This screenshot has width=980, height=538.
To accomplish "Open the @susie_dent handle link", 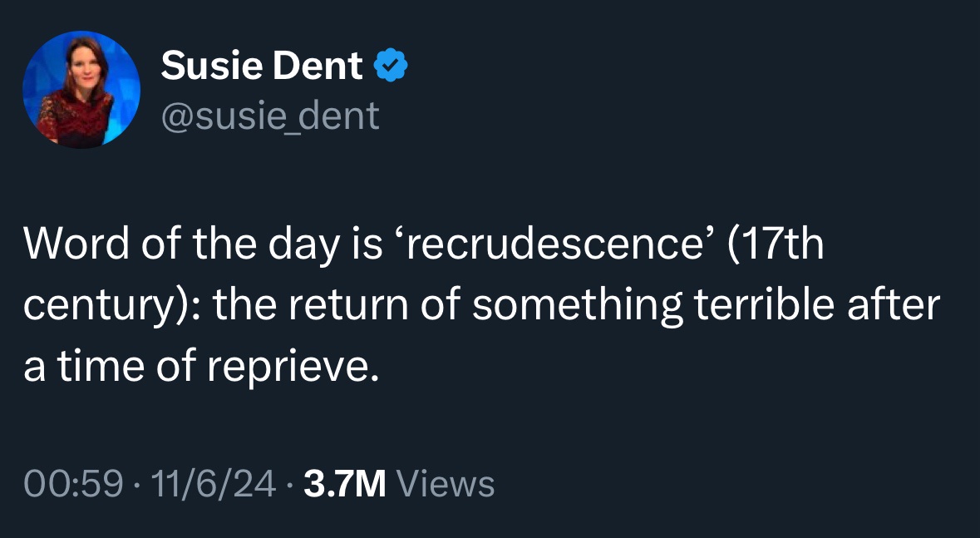I will (x=270, y=116).
